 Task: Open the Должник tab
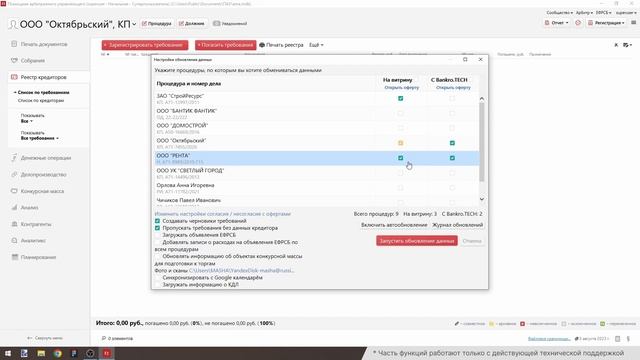coord(191,24)
